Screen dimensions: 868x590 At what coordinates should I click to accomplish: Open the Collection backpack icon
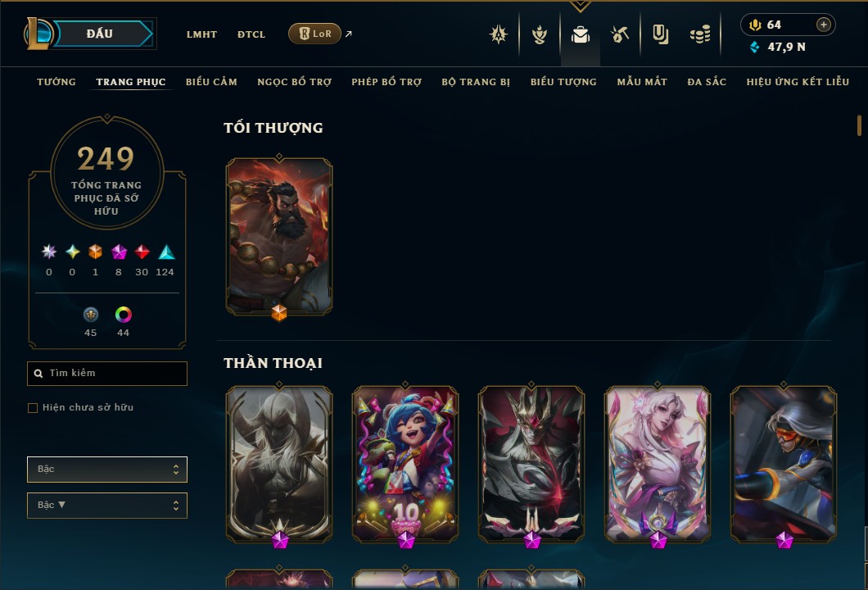click(580, 35)
